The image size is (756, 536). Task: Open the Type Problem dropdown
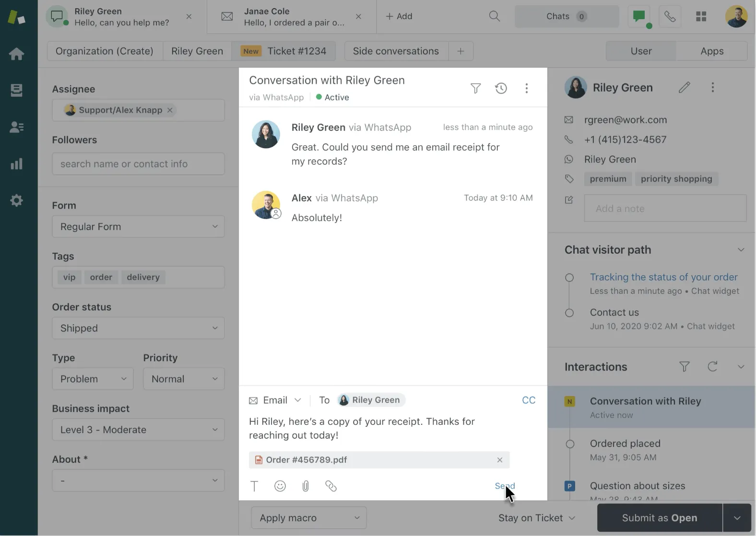(x=93, y=379)
